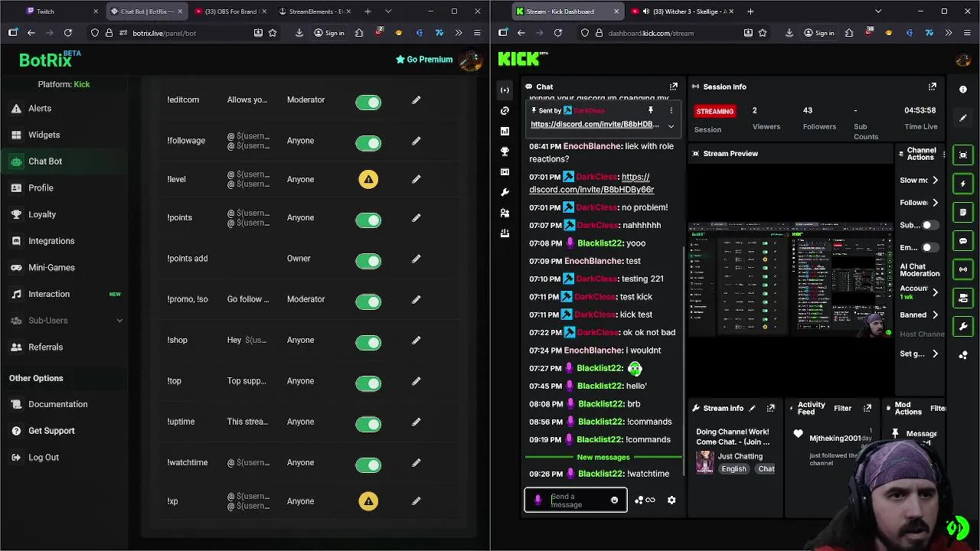Edit Stream info with pencil icon
This screenshot has height=551, width=980.
[x=752, y=408]
